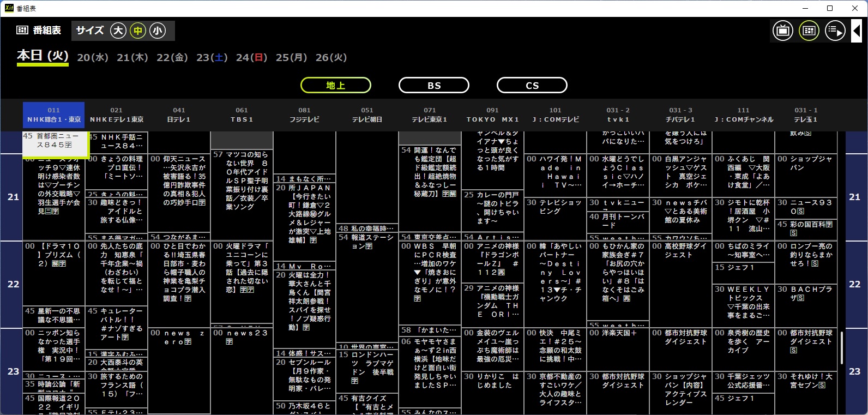Open ハワイ発!Made in Hawaii TV program
Image resolution: width=868 pixels, height=415 pixels.
click(556, 175)
